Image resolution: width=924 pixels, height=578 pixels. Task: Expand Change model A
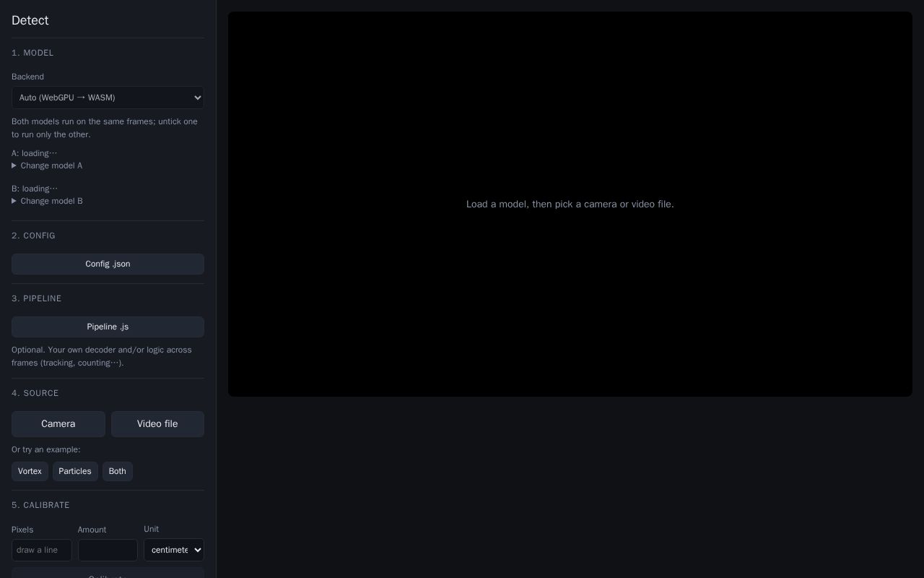(47, 165)
